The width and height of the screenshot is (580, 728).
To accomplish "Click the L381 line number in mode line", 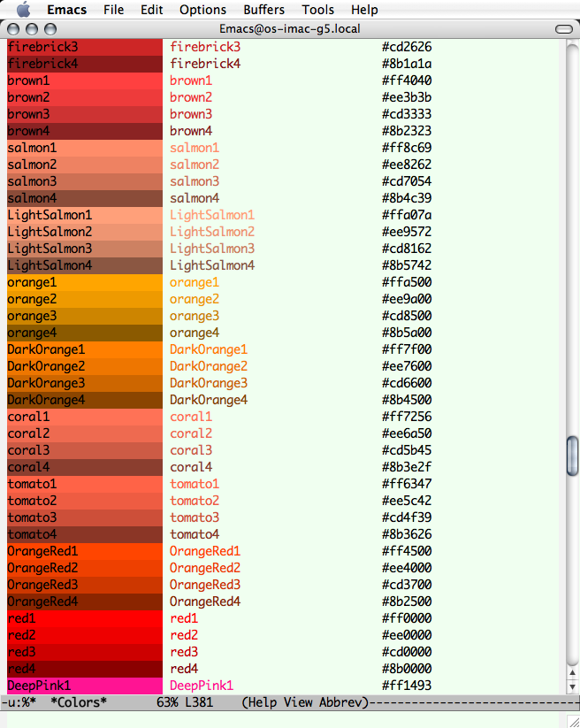I will pyautogui.click(x=199, y=702).
